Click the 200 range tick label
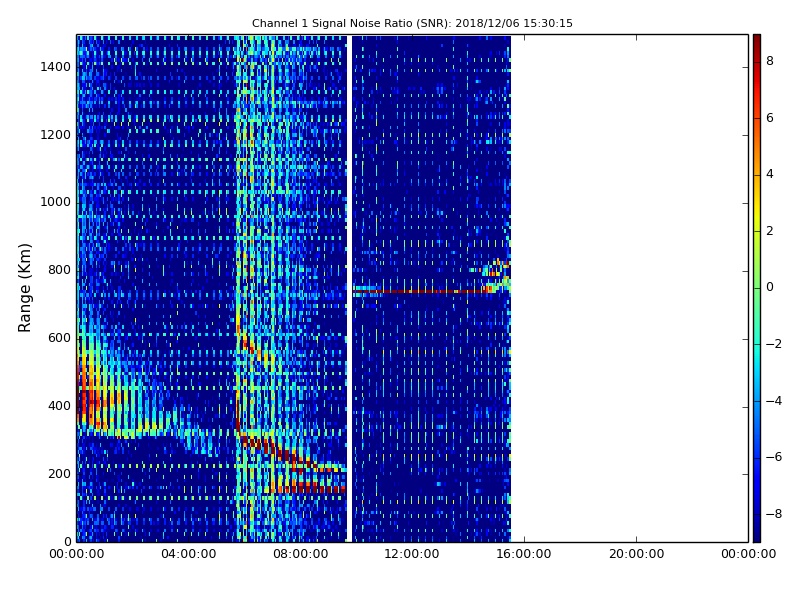The height and width of the screenshot is (600, 800). (x=59, y=473)
